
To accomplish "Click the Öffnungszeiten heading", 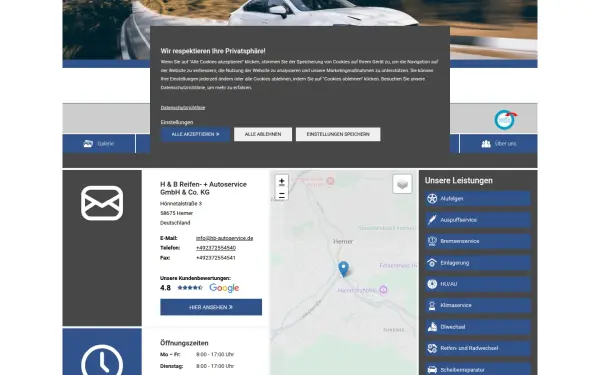I will [184, 343].
